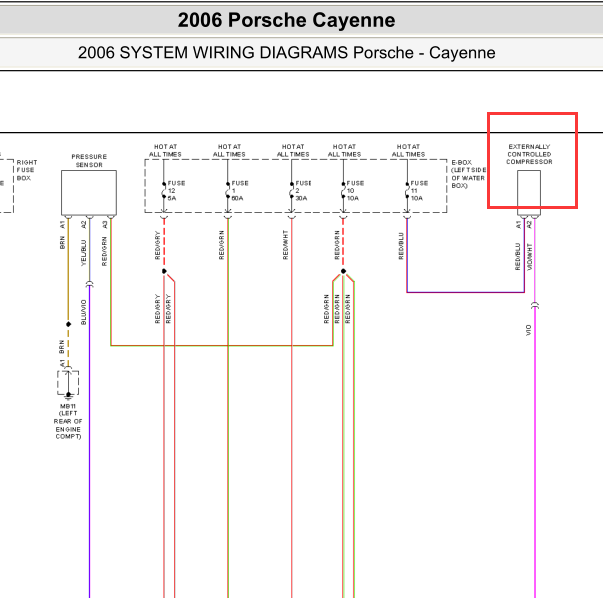Click the "2006 Porsche Cayenne" title heading

[286, 20]
